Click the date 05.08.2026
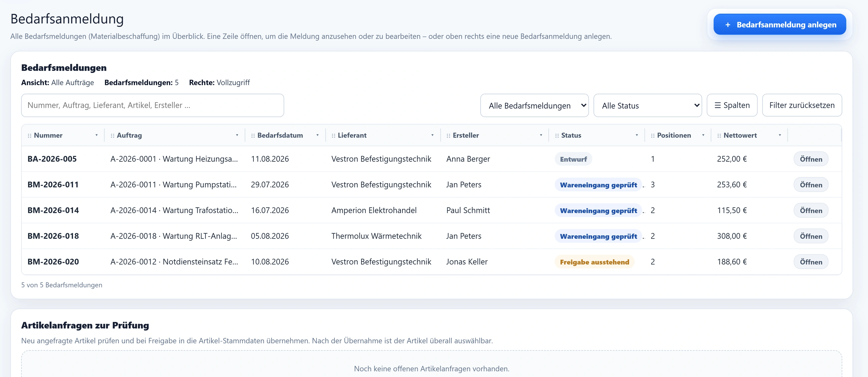The height and width of the screenshot is (377, 868). pyautogui.click(x=270, y=236)
